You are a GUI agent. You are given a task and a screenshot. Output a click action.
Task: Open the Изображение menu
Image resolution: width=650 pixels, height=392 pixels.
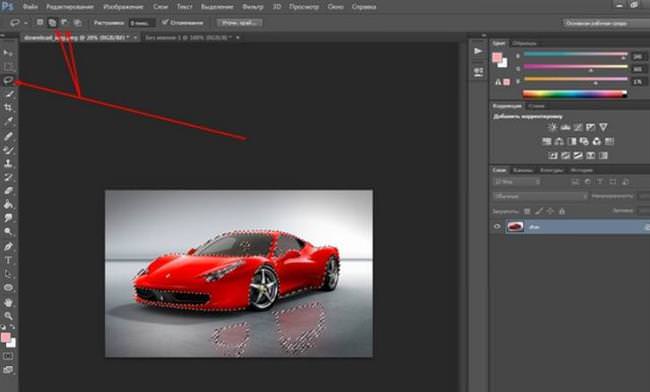(x=123, y=7)
